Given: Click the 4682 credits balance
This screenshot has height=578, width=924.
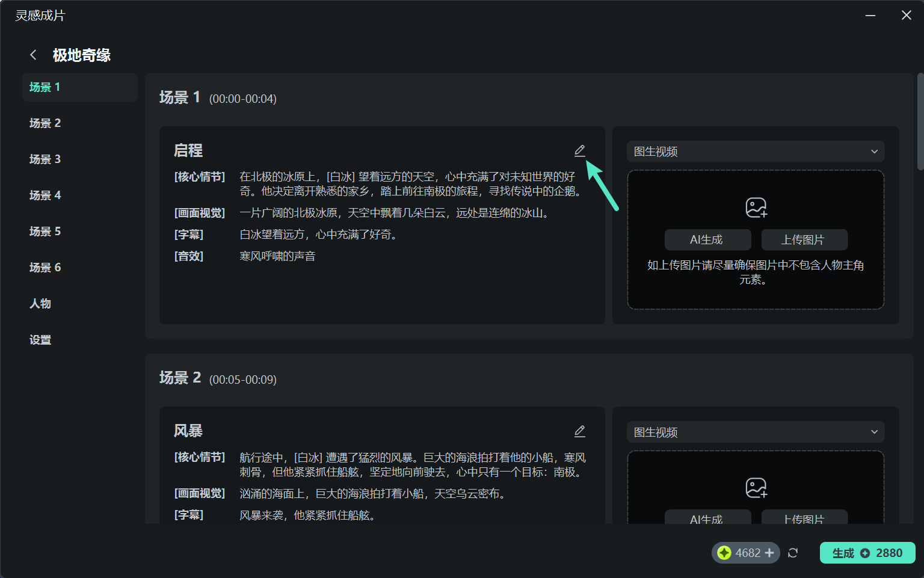Looking at the screenshot, I should tap(748, 553).
